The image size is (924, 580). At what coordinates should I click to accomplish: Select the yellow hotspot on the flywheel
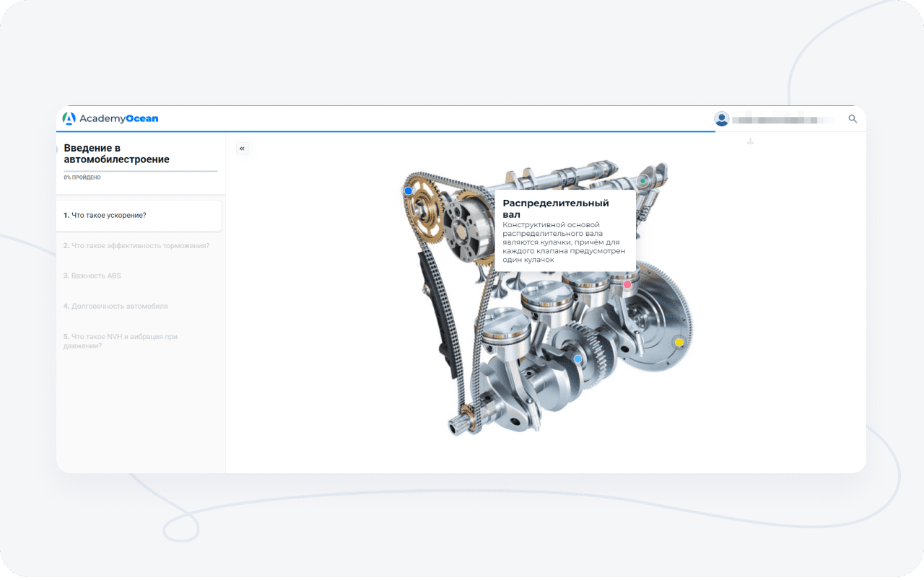coord(679,342)
